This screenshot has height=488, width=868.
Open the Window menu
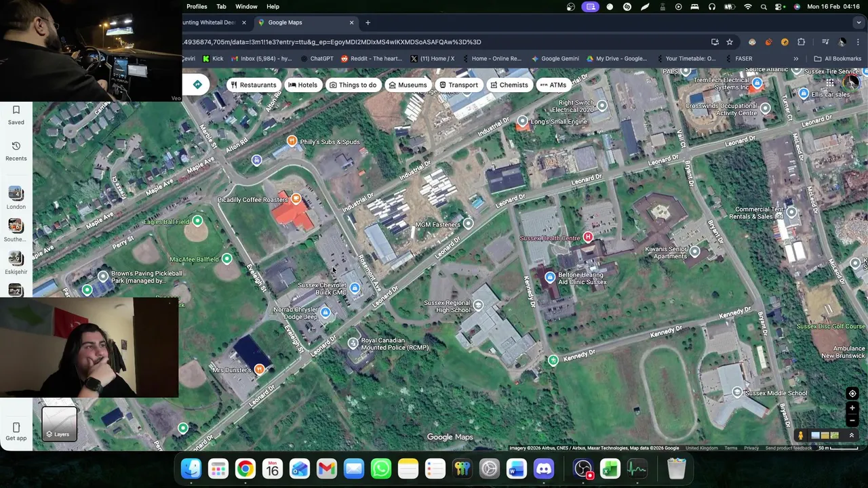[246, 6]
